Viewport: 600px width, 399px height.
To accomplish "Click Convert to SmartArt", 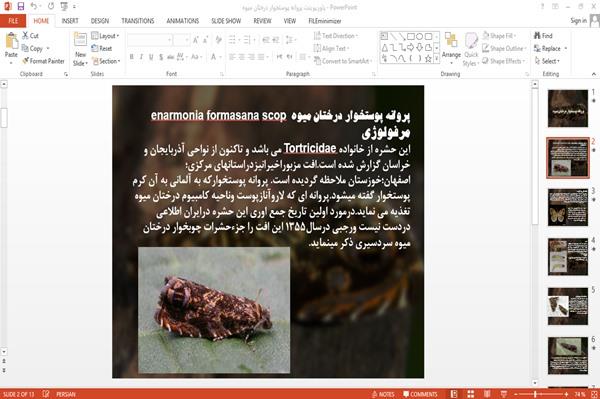I will click(342, 61).
